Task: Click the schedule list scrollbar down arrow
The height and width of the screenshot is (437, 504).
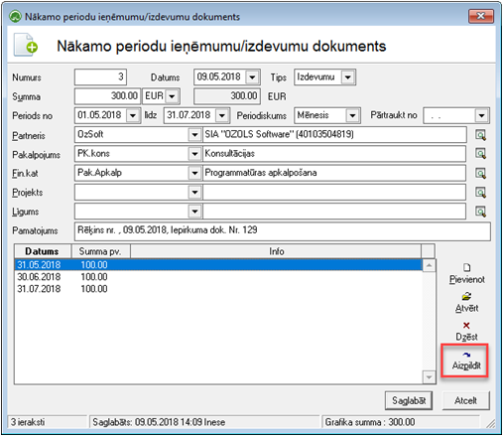Action: [429, 377]
